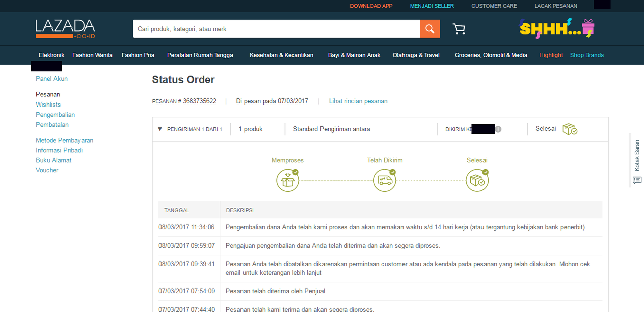644x312 pixels.
Task: Open Wishlists in the sidebar
Action: point(48,105)
